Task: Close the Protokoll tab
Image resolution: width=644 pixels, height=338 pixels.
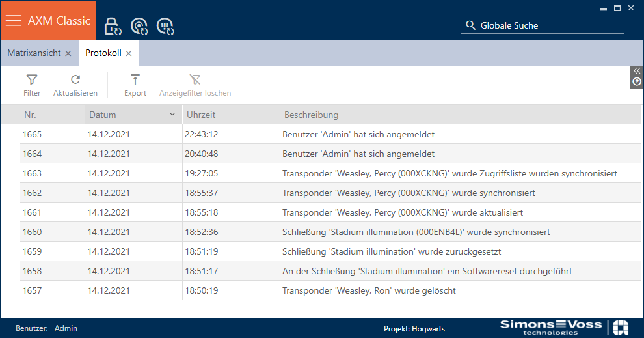Action: point(129,53)
